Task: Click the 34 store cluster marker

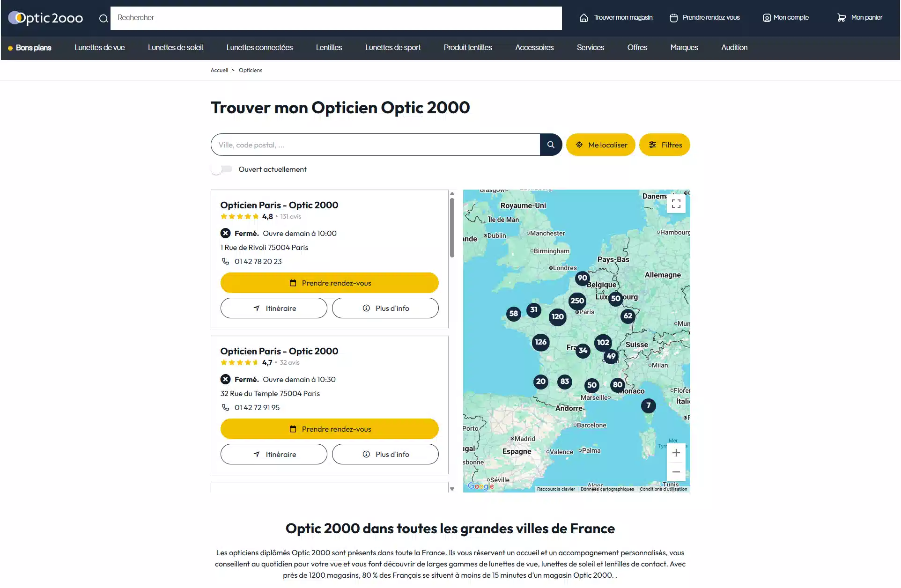Action: pos(583,350)
